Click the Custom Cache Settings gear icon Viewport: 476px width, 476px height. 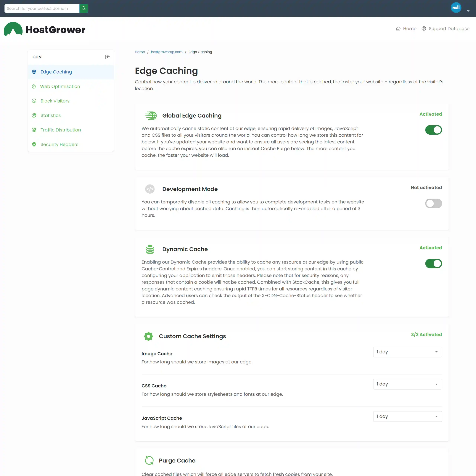[149, 336]
